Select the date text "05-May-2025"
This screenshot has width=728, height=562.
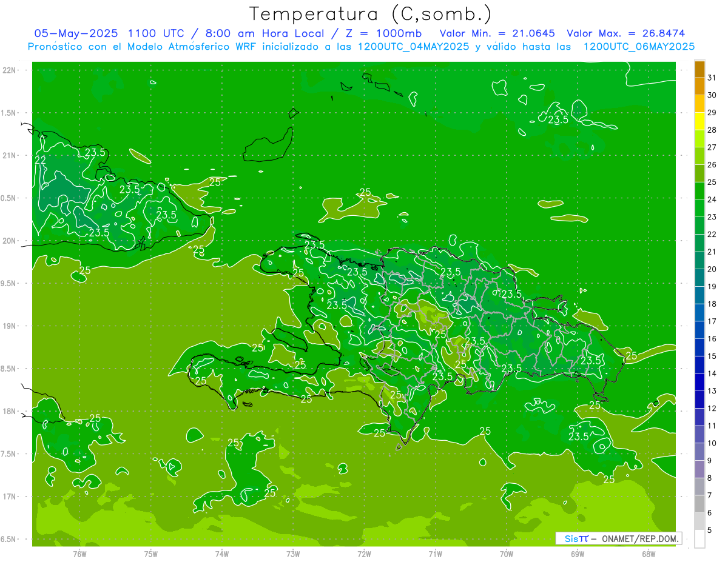(x=76, y=33)
